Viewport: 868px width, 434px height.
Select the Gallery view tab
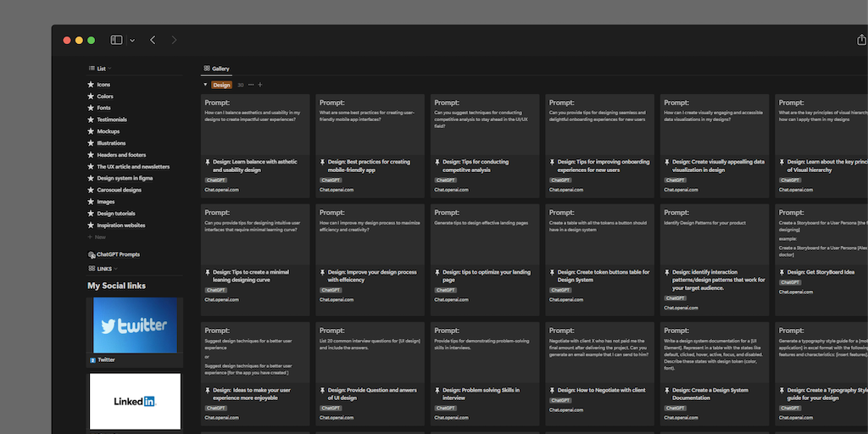click(x=216, y=69)
